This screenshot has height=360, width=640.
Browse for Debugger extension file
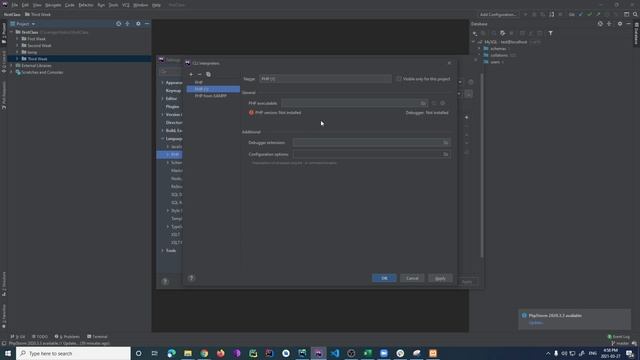coord(446,142)
